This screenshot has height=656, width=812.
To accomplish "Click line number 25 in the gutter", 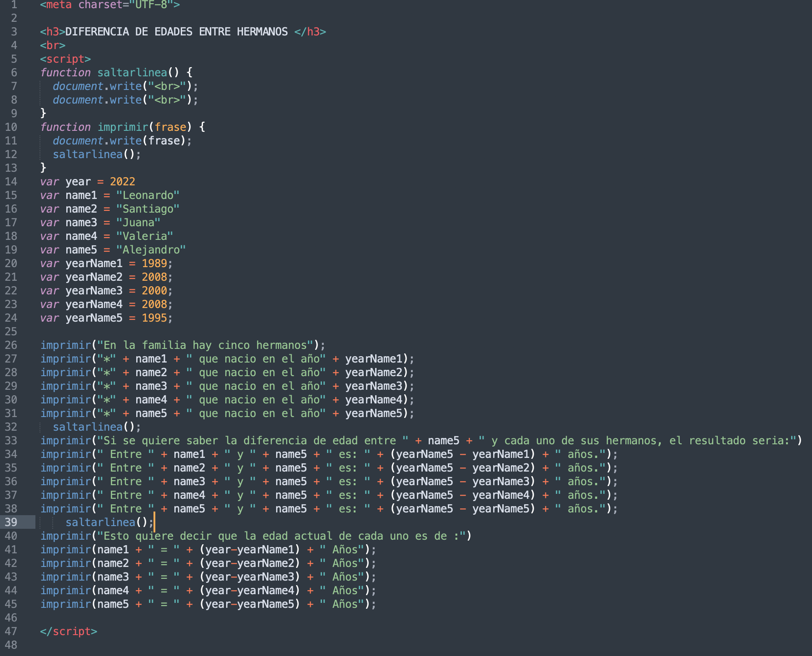I will tap(11, 332).
